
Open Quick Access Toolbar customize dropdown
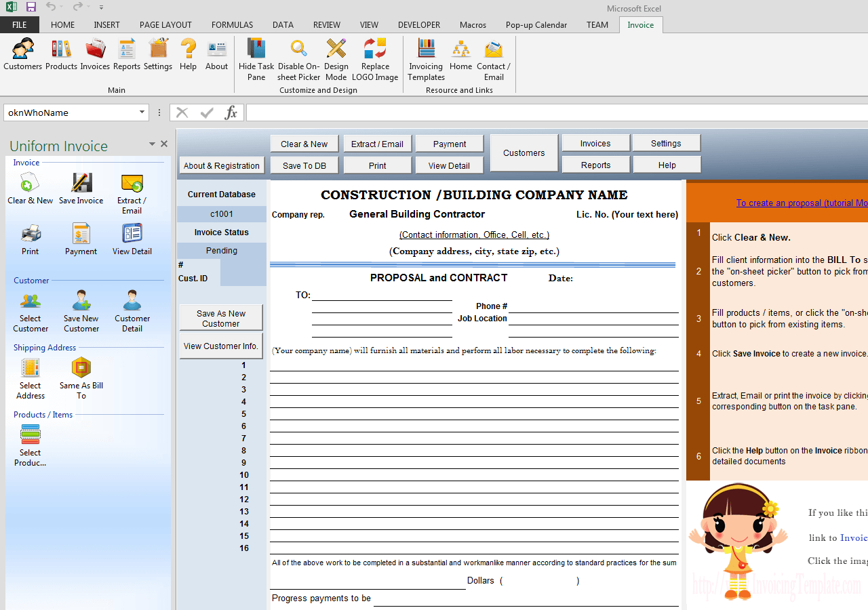pos(101,7)
